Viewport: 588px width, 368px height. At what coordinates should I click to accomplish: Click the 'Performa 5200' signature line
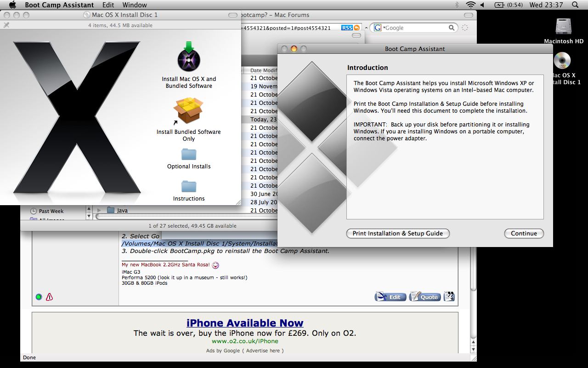[x=185, y=277]
